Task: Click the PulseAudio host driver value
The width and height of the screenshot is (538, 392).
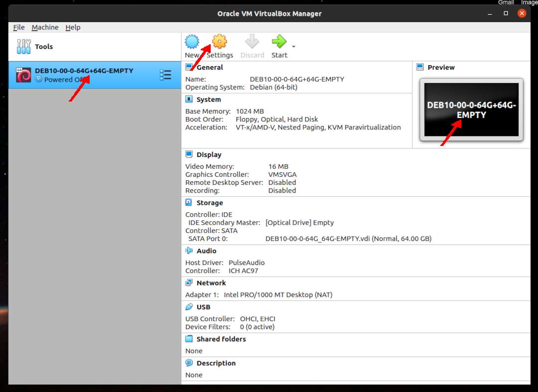Action: point(247,262)
